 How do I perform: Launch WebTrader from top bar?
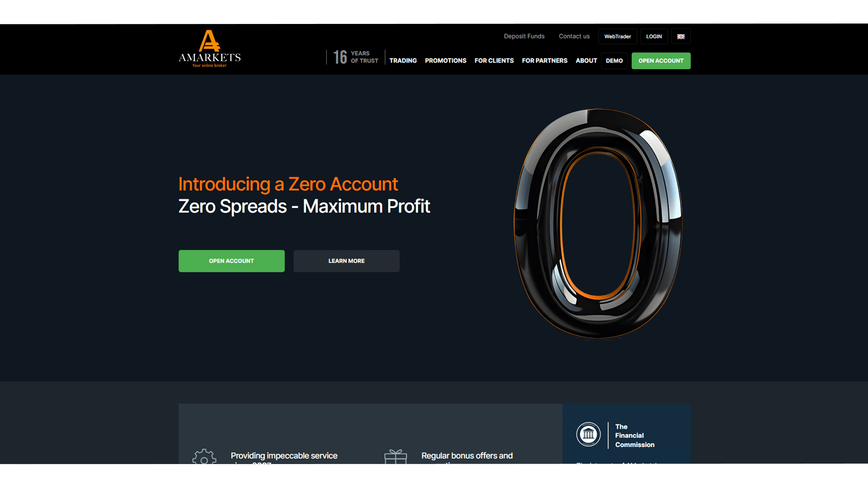coord(617,37)
